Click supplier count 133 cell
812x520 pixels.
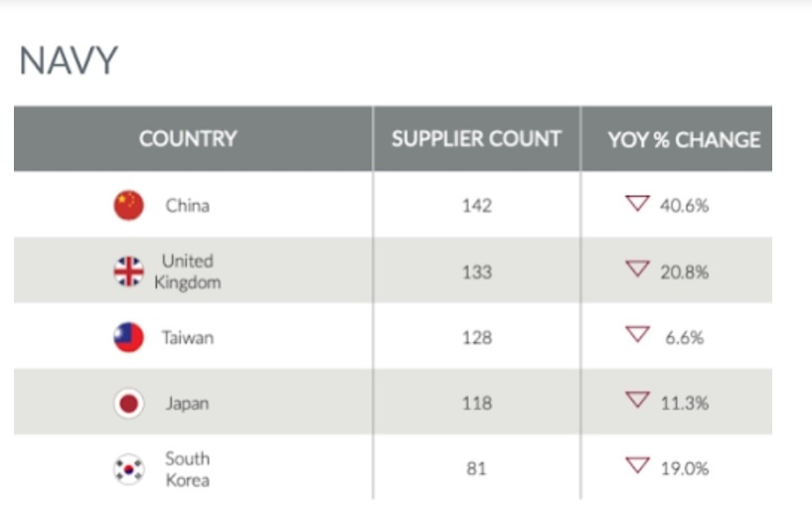coord(476,271)
